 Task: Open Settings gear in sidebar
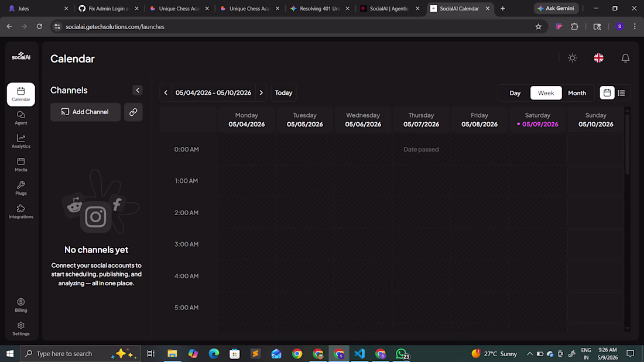click(21, 328)
